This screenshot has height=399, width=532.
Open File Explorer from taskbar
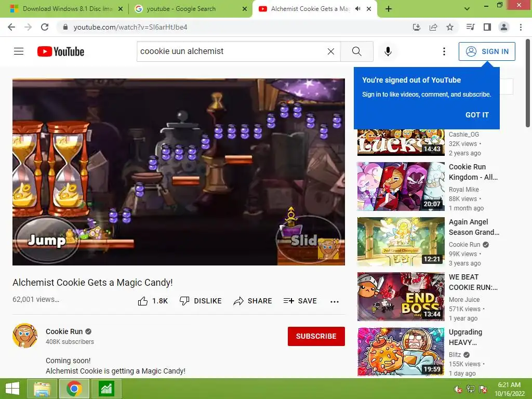coord(42,389)
